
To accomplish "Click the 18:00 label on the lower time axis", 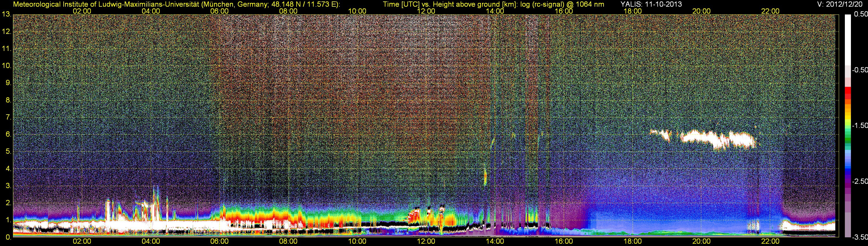I will 632,242.
